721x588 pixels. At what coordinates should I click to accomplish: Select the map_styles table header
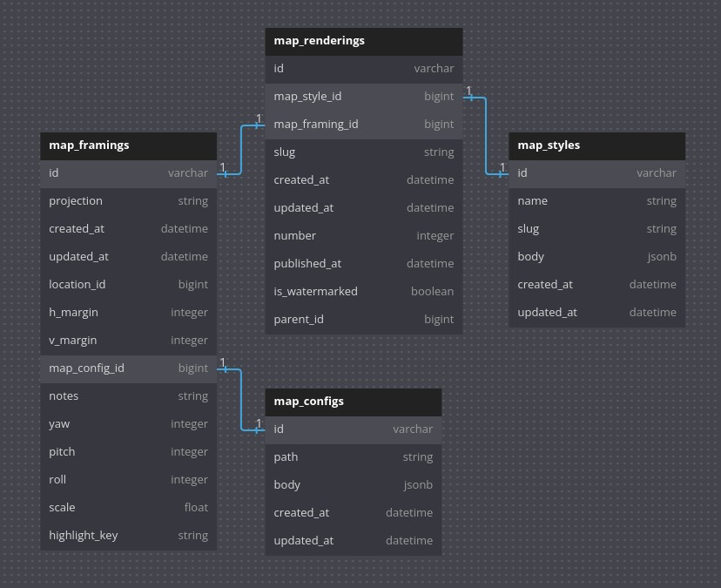(596, 145)
